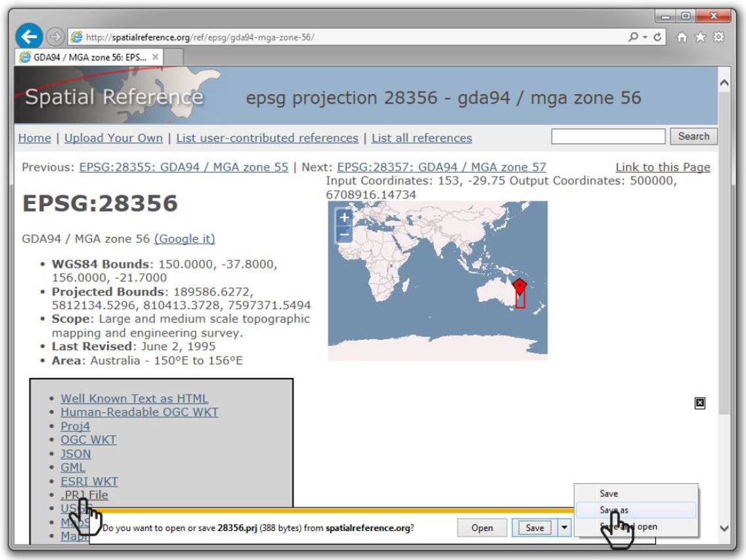Viewport: 746px width, 560px height.
Task: Click the search magnifier icon in address bar
Action: 633,37
